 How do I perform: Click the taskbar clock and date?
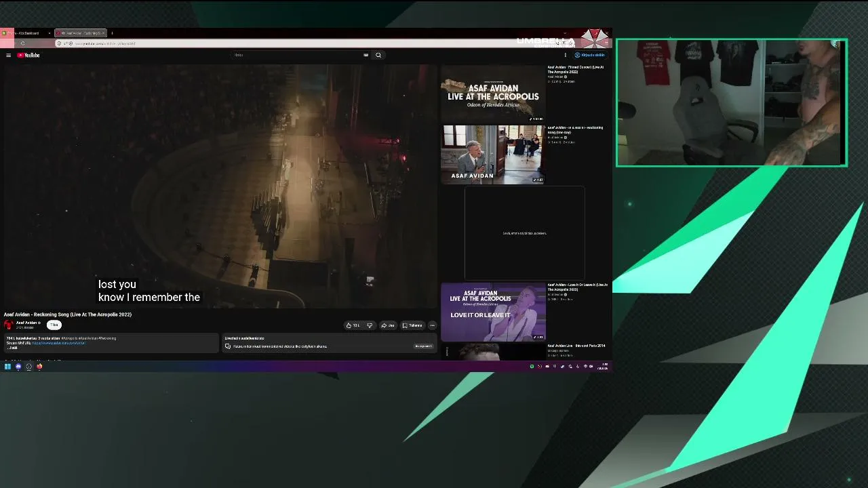pyautogui.click(x=603, y=367)
